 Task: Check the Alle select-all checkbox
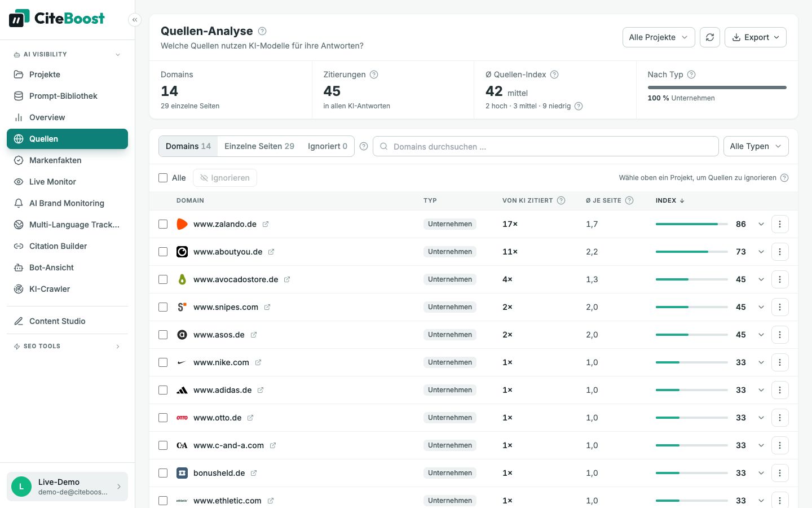pos(163,178)
